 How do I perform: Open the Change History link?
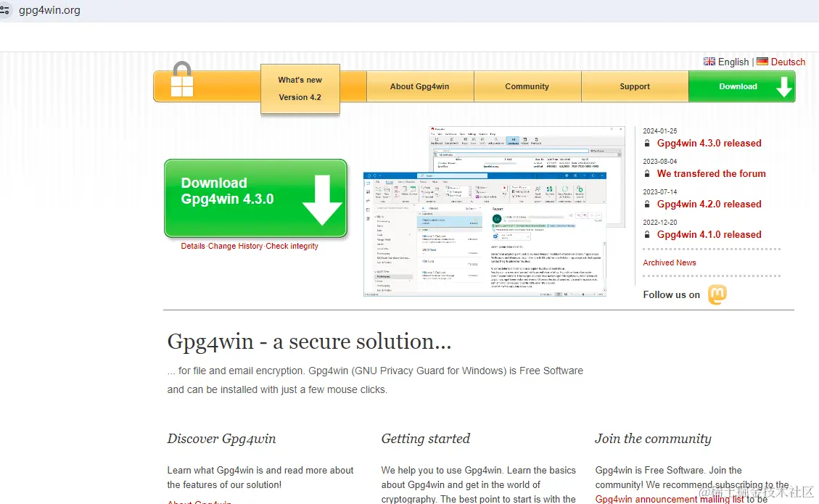point(235,246)
